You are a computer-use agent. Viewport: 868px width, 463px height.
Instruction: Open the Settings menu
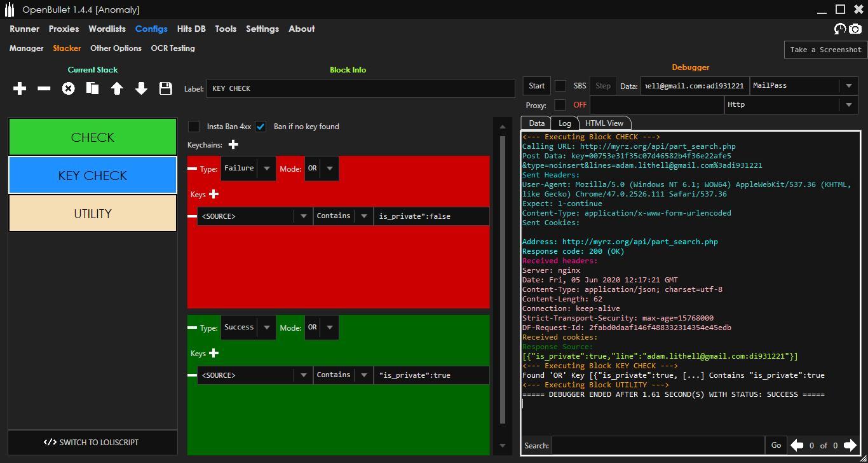point(262,29)
